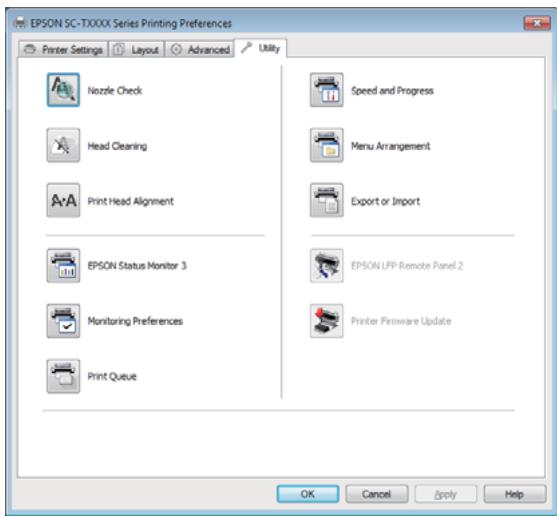Switch to the Printer Settings tab
The height and width of the screenshot is (517, 557).
click(63, 49)
